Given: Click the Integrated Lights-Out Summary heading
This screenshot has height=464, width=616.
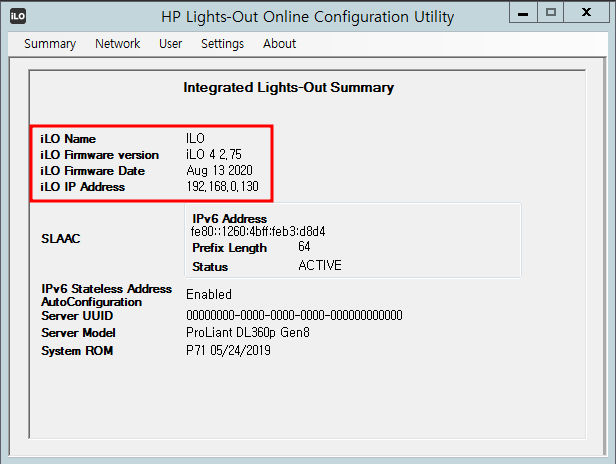Looking at the screenshot, I should coord(289,88).
